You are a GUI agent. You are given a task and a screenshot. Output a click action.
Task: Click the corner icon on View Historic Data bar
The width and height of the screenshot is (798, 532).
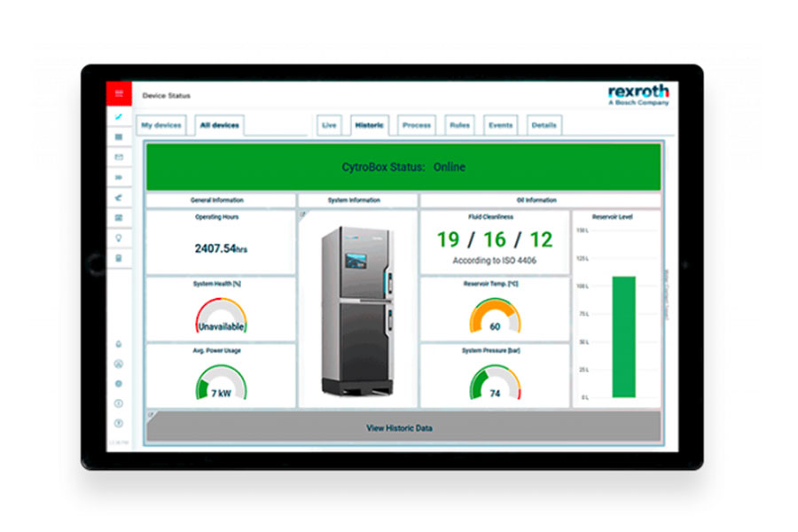(151, 415)
